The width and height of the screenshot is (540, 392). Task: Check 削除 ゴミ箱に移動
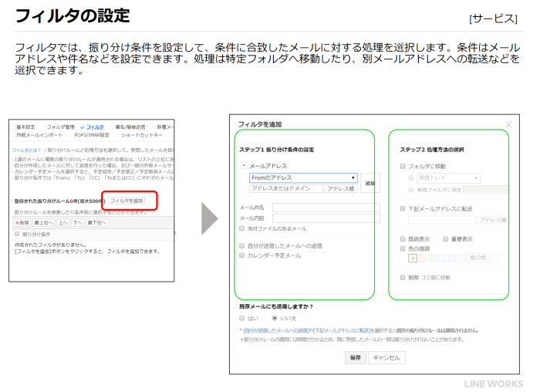click(x=403, y=277)
